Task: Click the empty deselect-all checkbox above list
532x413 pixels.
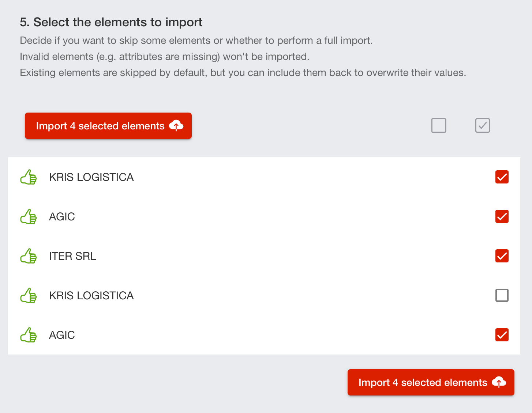Action: (439, 125)
